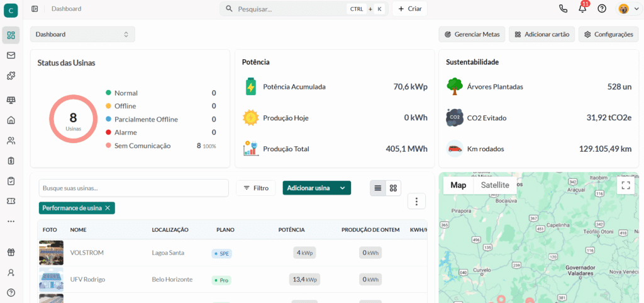Open the Filtro button
The width and height of the screenshot is (644, 303).
point(256,188)
